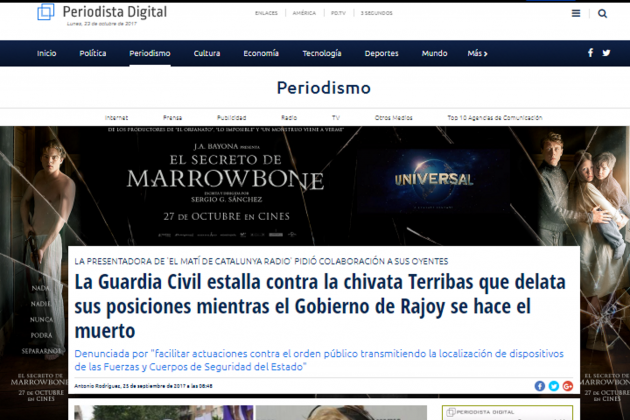Visit the Twitter profile from the navbar
The width and height of the screenshot is (630, 420).
[606, 53]
